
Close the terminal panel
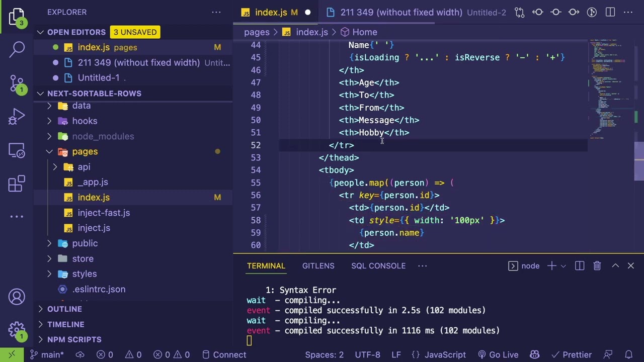tap(631, 265)
